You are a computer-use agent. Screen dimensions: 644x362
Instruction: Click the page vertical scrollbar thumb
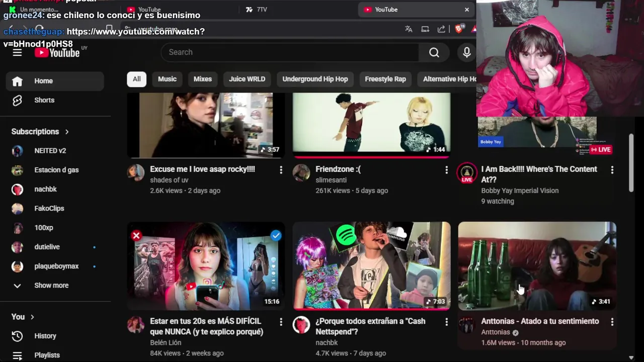tap(631, 162)
